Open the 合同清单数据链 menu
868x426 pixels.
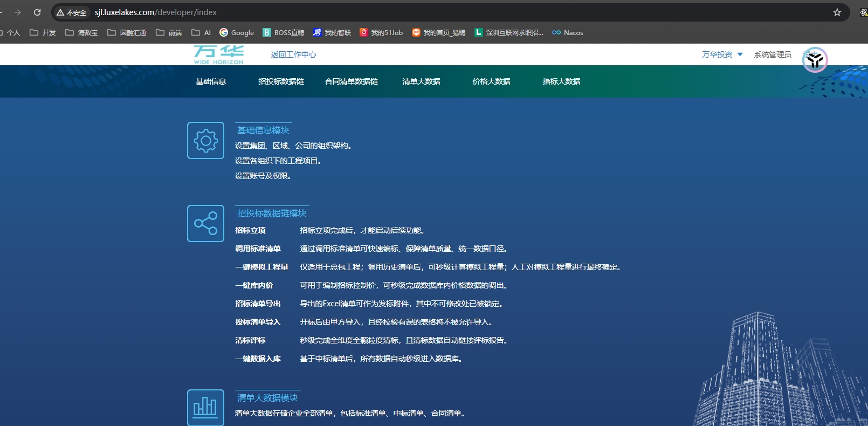tap(351, 81)
